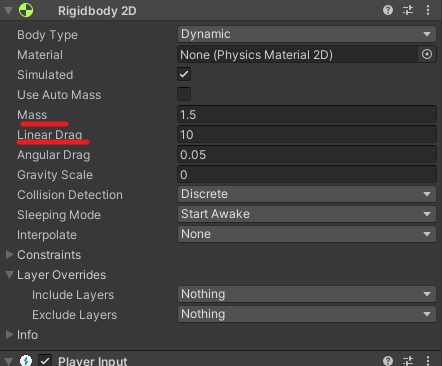Screen dimensions: 442x366
Task: Open Material object picker circle icon
Action: 427,54
